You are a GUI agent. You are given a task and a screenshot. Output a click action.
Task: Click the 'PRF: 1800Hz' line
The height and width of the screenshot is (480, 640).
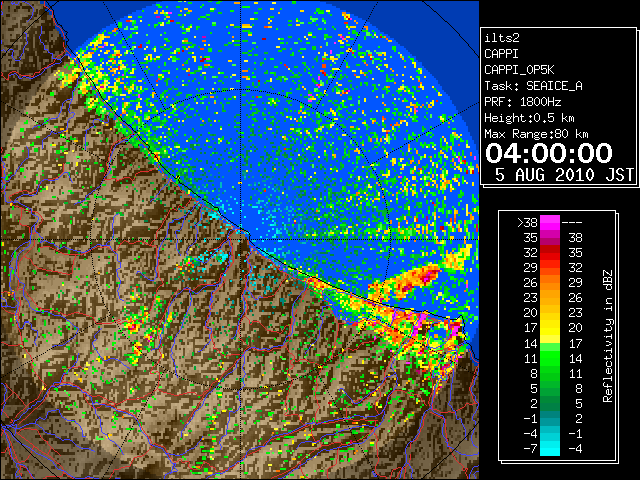pyautogui.click(x=522, y=102)
